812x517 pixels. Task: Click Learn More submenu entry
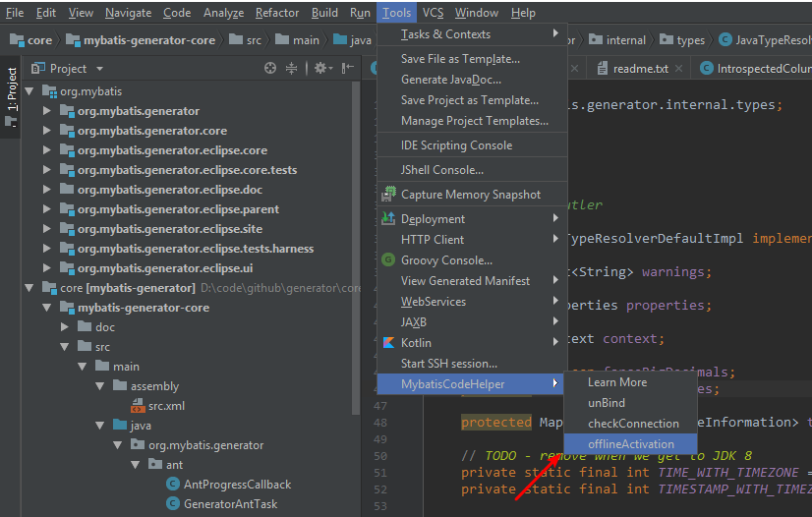click(631, 382)
